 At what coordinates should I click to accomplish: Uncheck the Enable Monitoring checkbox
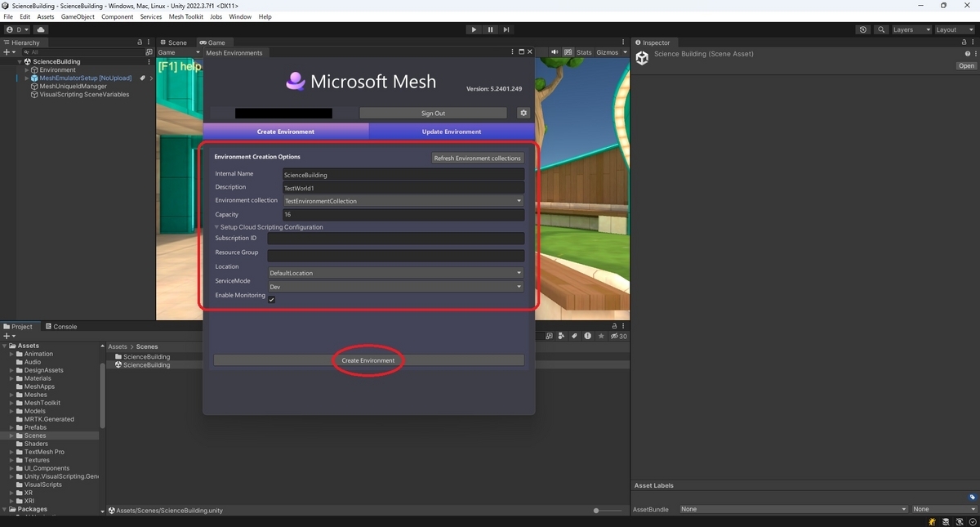tap(272, 300)
